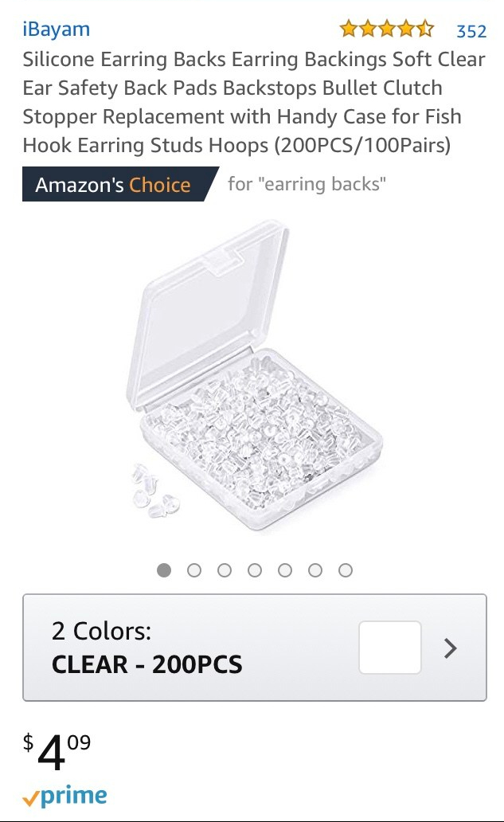
Task: Tap the Prime logo icon
Action: [x=64, y=797]
